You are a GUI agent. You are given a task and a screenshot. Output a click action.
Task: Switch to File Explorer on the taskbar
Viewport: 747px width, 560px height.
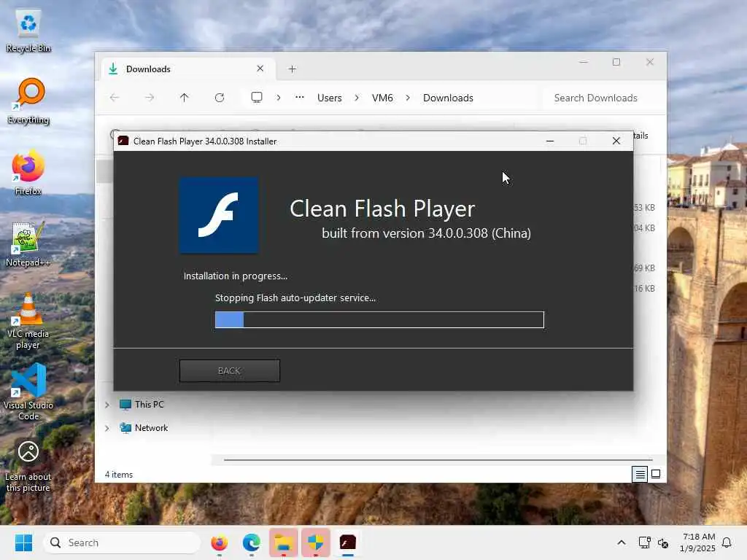click(x=284, y=542)
